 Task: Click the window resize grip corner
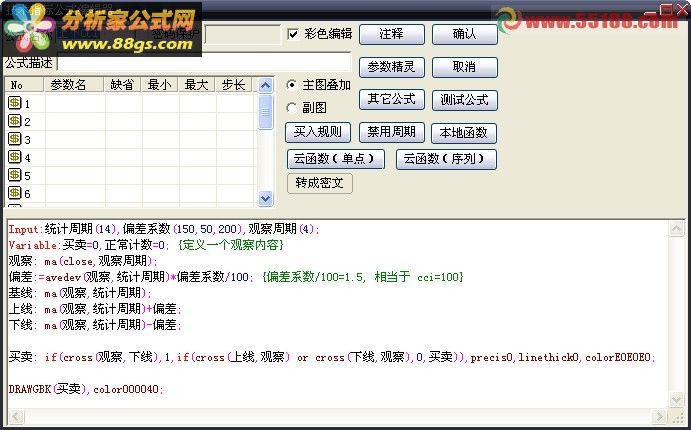point(677,417)
